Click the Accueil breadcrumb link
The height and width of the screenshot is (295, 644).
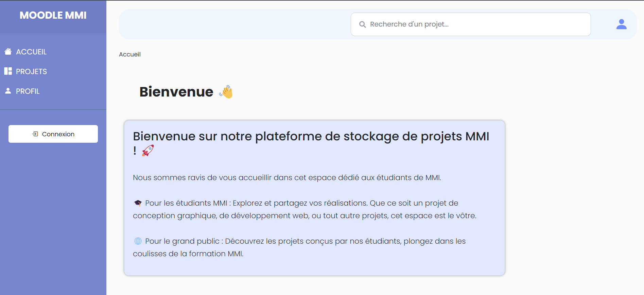click(130, 54)
